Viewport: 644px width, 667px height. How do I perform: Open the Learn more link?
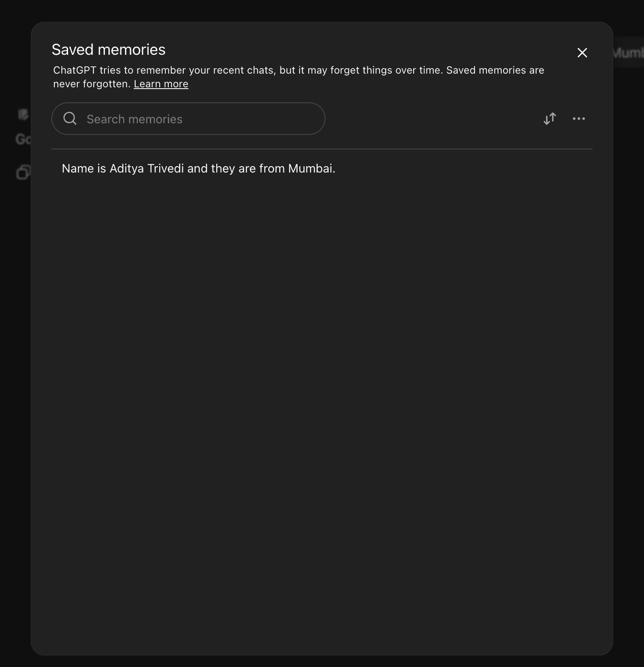pos(161,84)
